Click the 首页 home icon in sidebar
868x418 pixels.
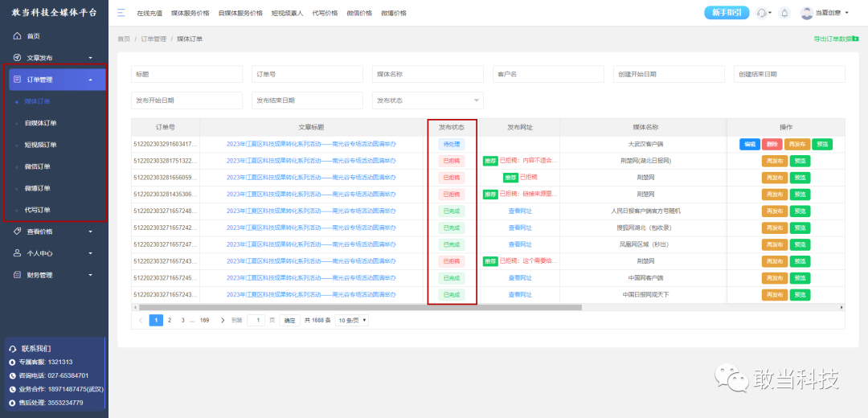(x=17, y=36)
